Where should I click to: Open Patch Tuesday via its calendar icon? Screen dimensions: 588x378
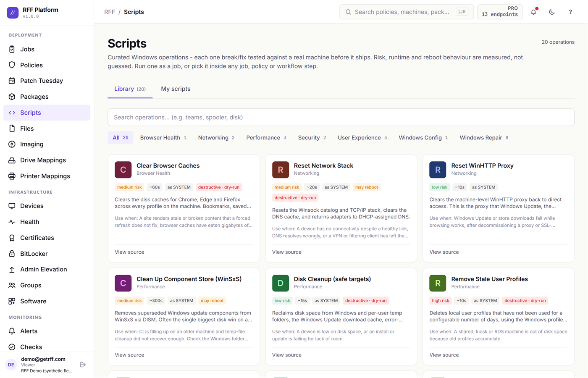pyautogui.click(x=12, y=81)
